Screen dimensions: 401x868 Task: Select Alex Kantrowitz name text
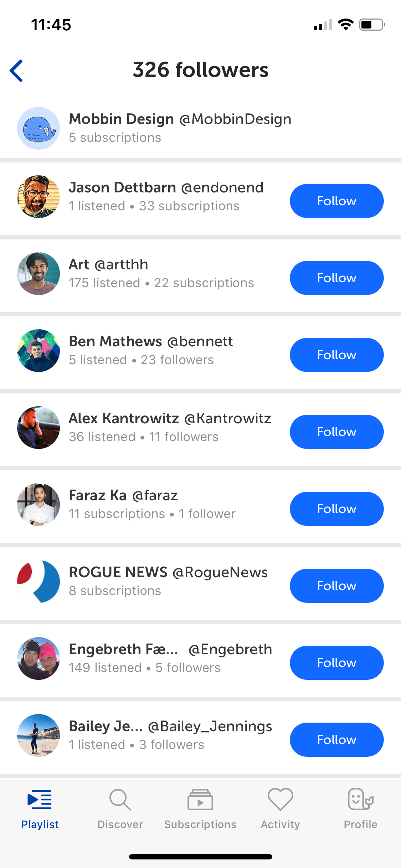[x=124, y=418]
